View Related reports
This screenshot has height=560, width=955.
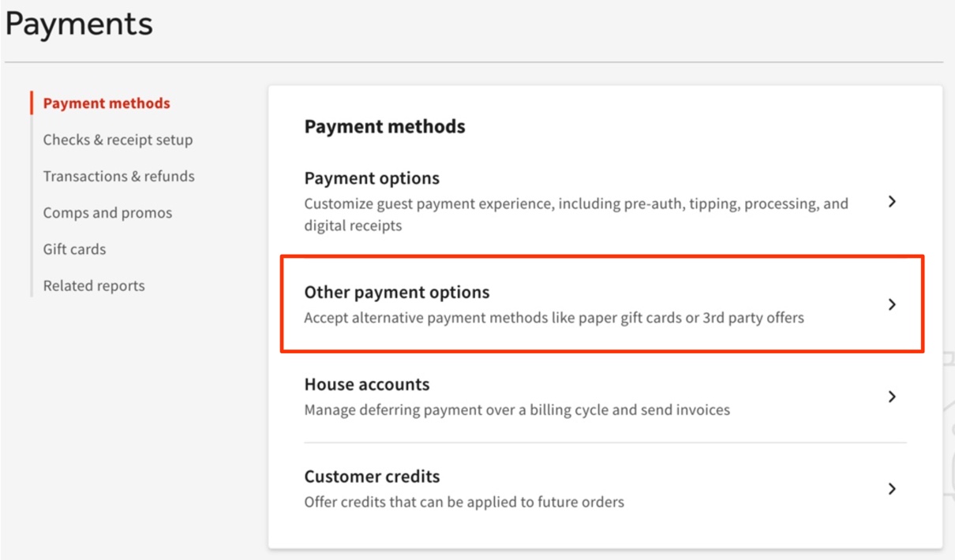pyautogui.click(x=93, y=285)
